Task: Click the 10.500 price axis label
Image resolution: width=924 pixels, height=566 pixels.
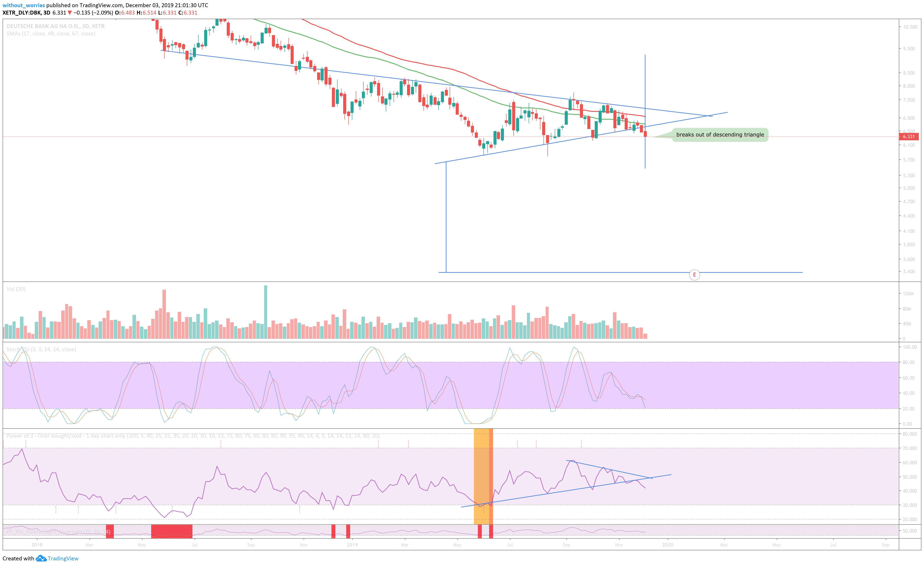Action: (x=910, y=27)
